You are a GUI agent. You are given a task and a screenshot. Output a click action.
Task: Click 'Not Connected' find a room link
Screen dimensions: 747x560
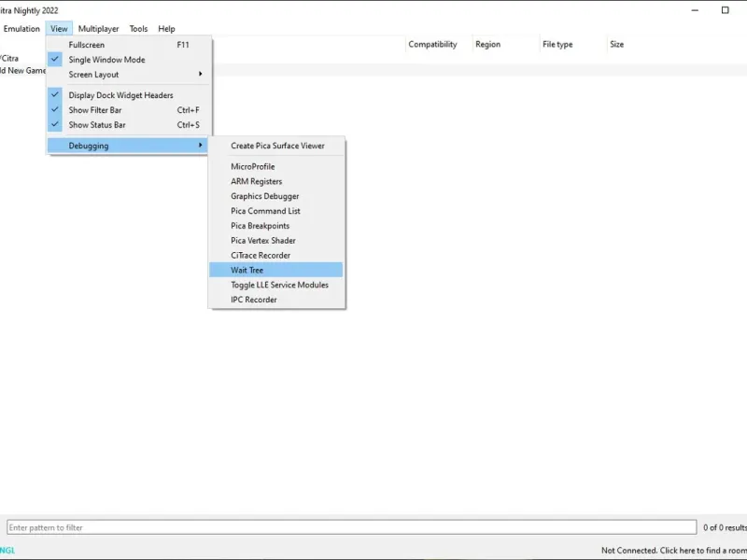[673, 551]
